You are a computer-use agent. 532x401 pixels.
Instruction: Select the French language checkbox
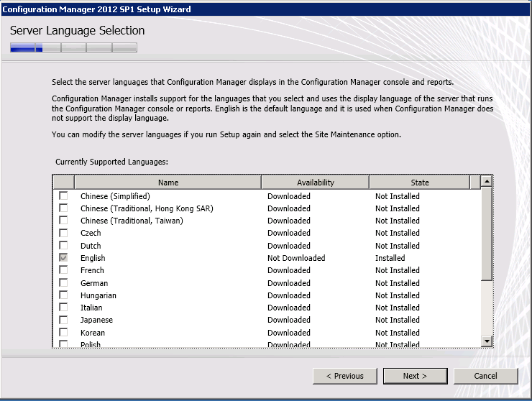(64, 270)
